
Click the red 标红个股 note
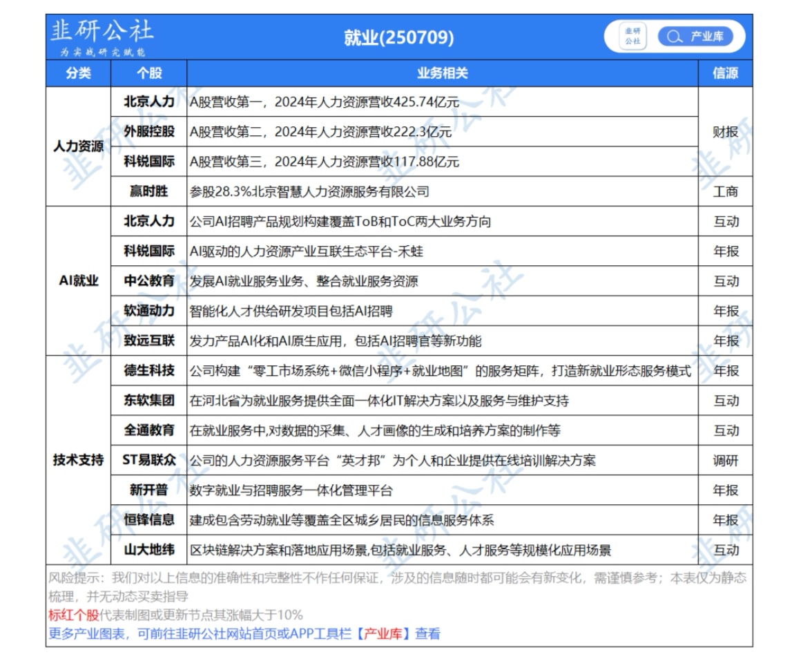pyautogui.click(x=73, y=615)
